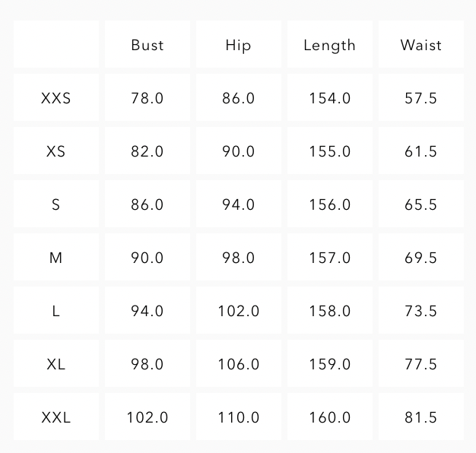Click the M waist value 69.5
The width and height of the screenshot is (476, 453).
(x=420, y=258)
